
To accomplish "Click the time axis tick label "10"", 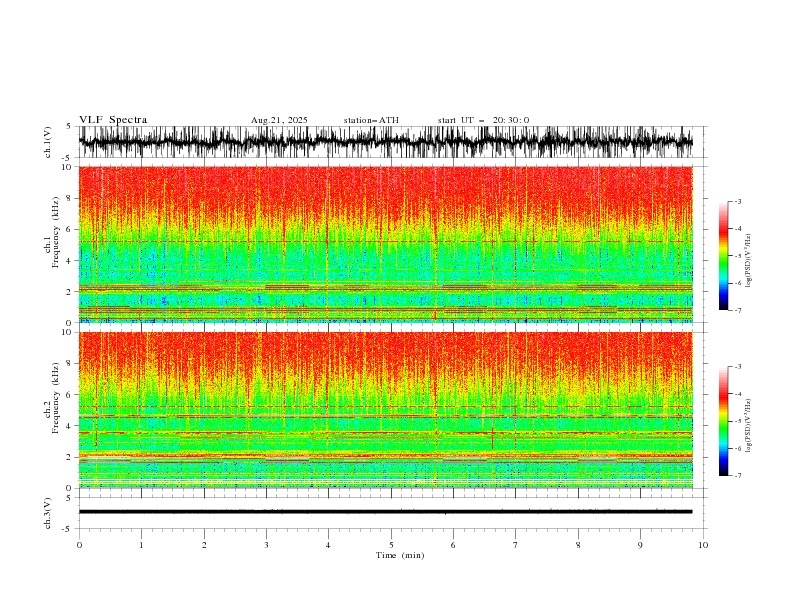I will pyautogui.click(x=703, y=545).
